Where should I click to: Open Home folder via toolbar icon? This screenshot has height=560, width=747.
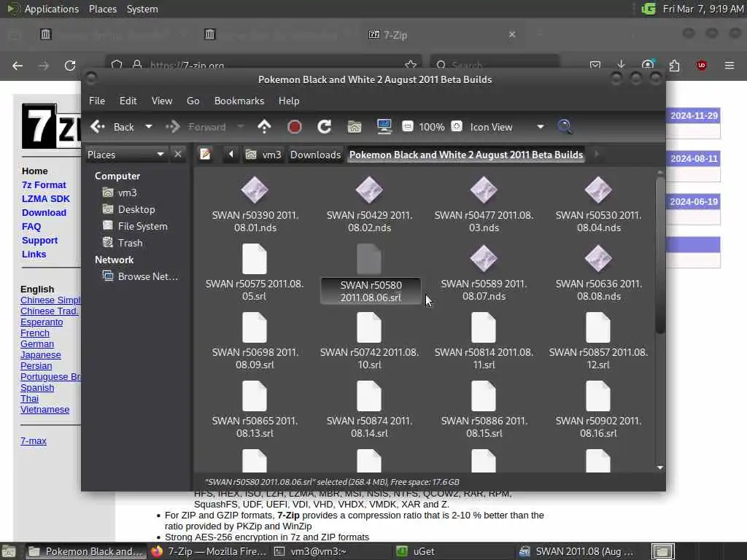355,127
